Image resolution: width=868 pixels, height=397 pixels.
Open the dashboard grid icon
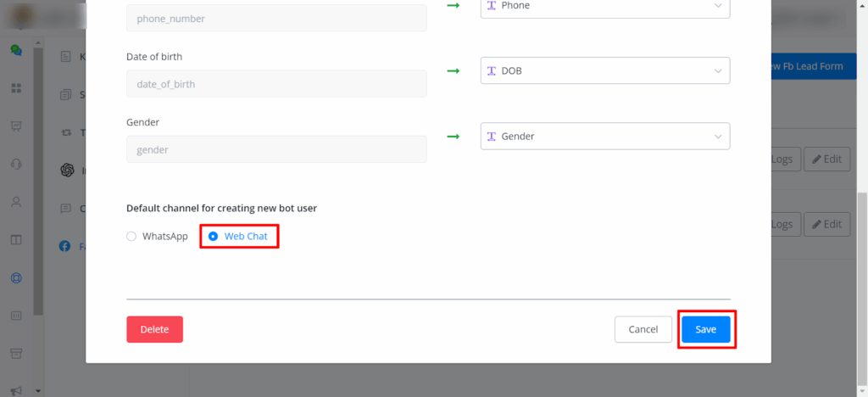16,88
